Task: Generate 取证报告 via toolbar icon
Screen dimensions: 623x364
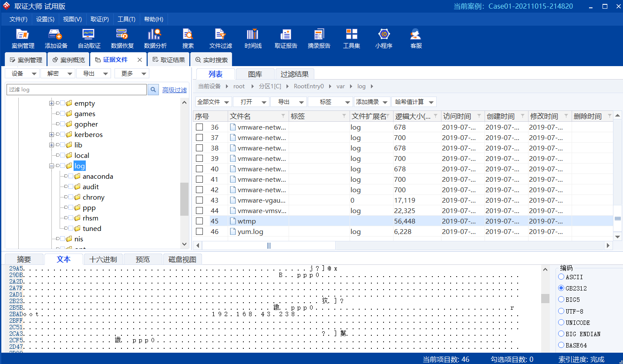Action: (x=286, y=39)
